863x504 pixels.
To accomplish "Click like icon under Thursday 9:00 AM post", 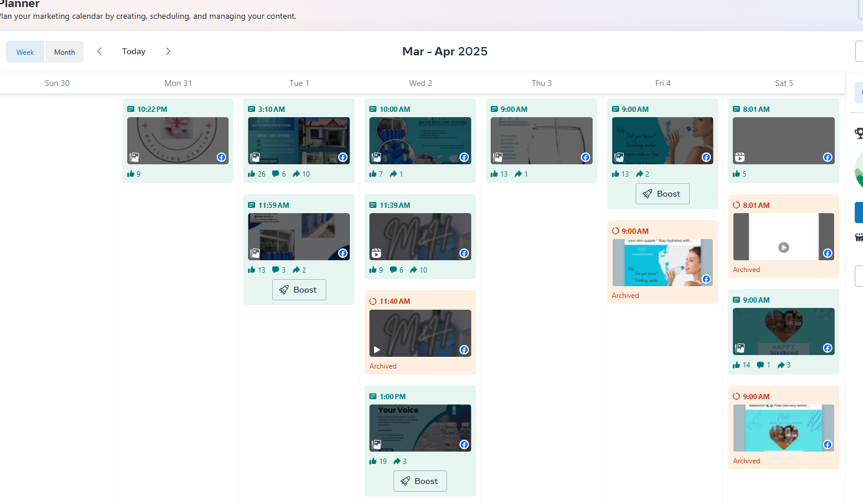I will pyautogui.click(x=494, y=174).
